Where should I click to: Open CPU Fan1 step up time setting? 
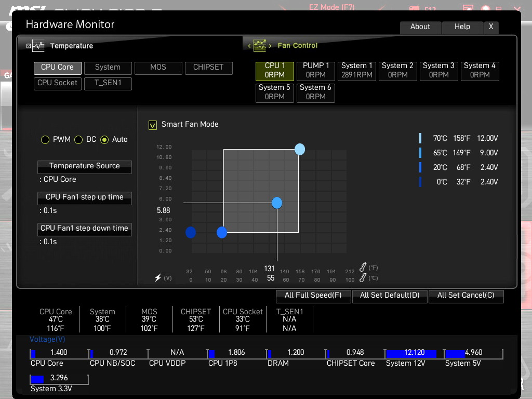(x=85, y=198)
